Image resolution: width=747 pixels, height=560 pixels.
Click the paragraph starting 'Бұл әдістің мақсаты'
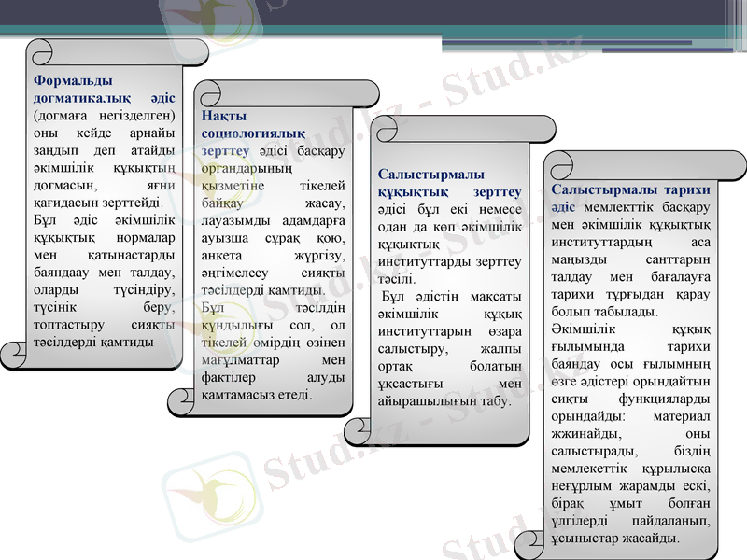(x=449, y=348)
